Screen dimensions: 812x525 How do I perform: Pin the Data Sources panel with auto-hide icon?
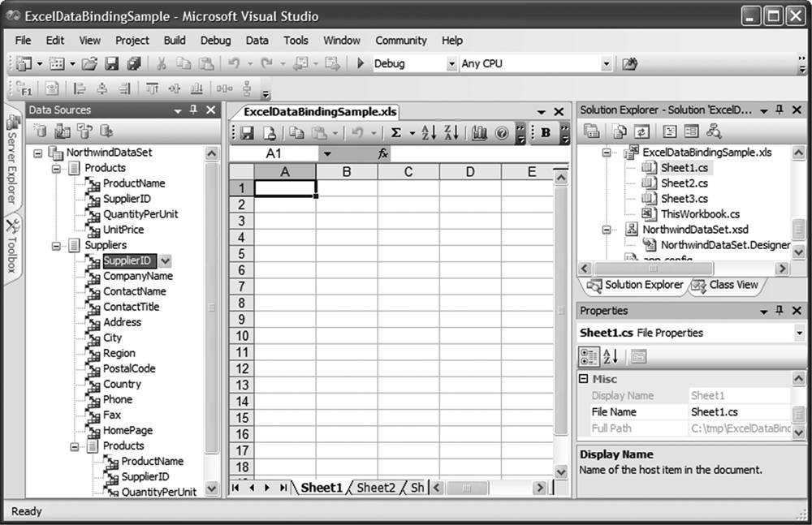(194, 110)
